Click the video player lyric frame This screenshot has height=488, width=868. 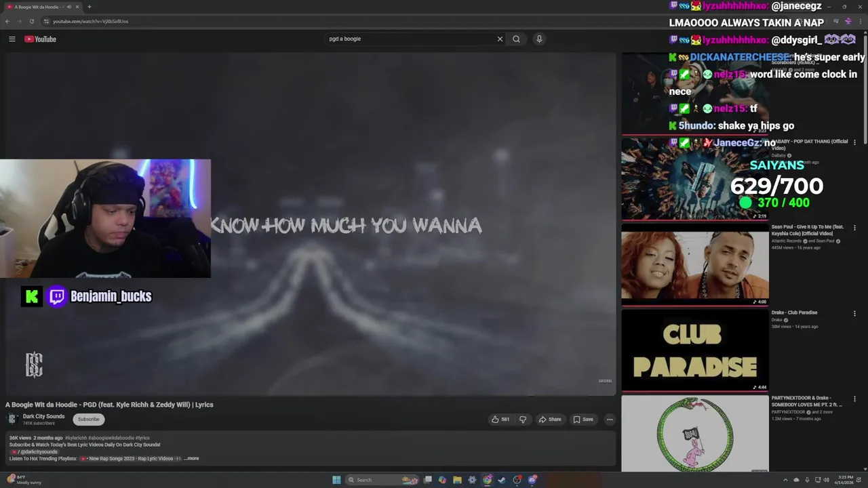pyautogui.click(x=311, y=224)
